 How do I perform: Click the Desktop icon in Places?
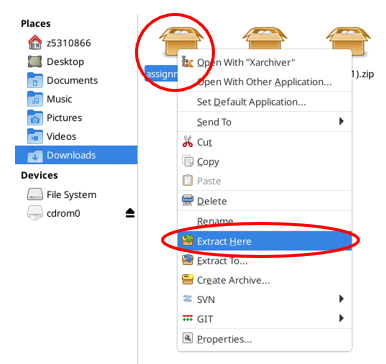[35, 62]
